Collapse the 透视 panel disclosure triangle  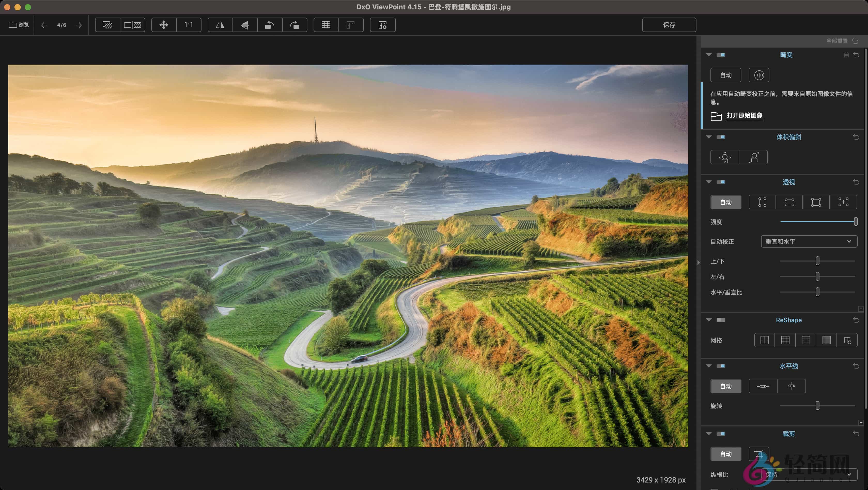pyautogui.click(x=709, y=182)
